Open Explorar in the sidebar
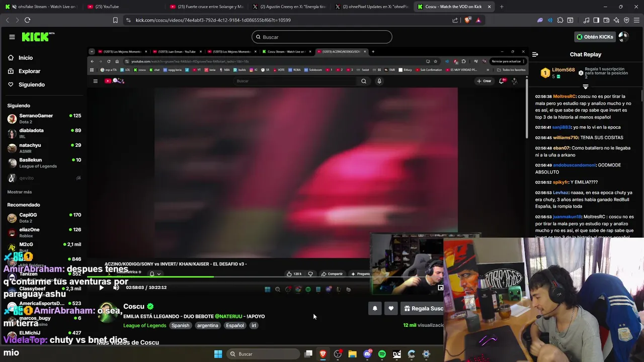 (x=29, y=71)
